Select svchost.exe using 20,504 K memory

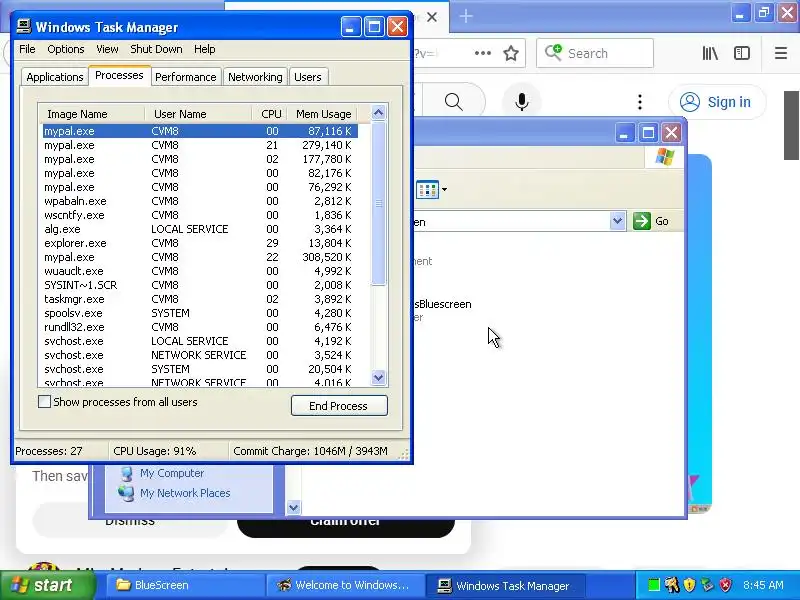tap(200, 369)
